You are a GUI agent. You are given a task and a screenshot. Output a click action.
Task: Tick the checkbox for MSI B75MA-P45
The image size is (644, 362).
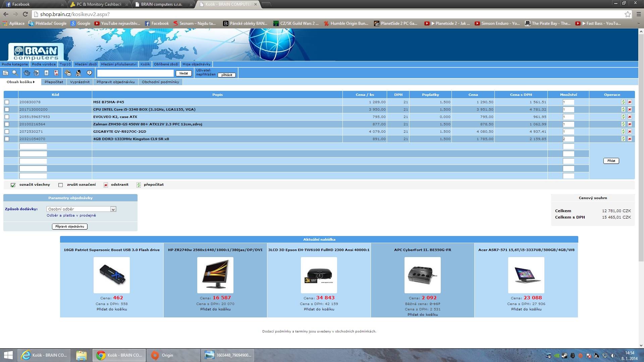pos(7,102)
